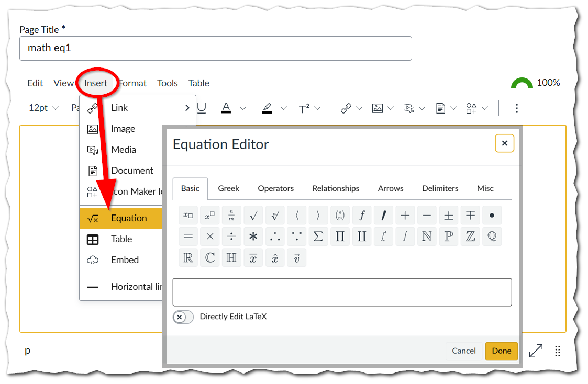Viewport: 588px width, 384px height.
Task: Insert natural numbers N symbol
Action: [427, 236]
